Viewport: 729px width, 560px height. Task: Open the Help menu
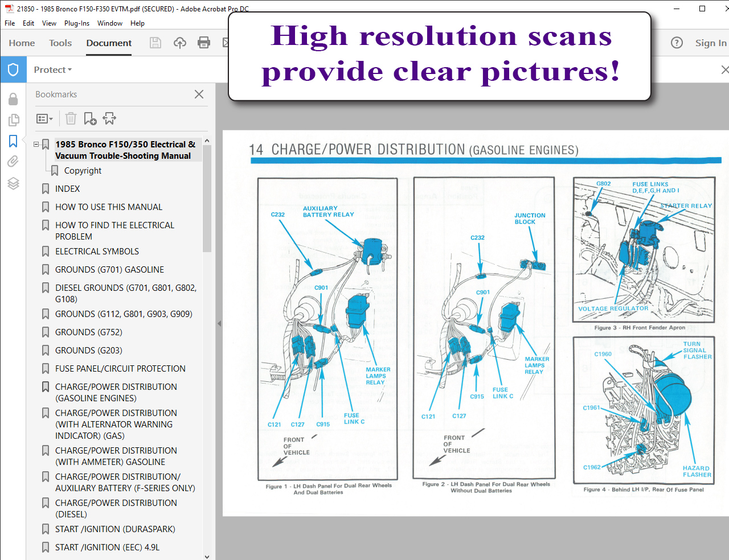[x=137, y=23]
